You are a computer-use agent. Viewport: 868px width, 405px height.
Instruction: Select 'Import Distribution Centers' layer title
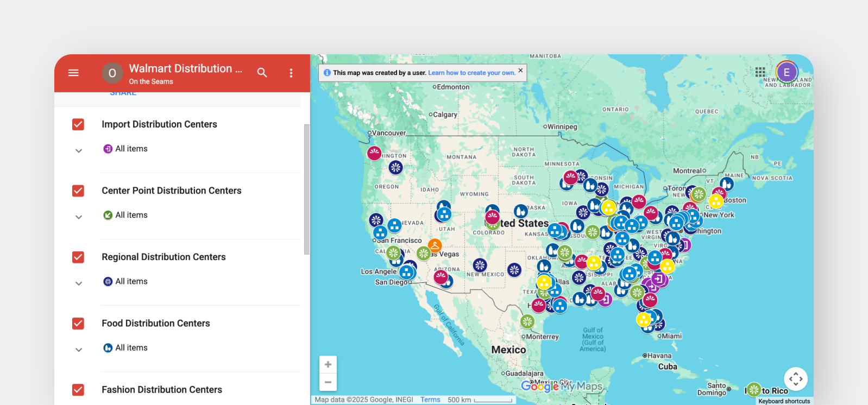click(159, 124)
